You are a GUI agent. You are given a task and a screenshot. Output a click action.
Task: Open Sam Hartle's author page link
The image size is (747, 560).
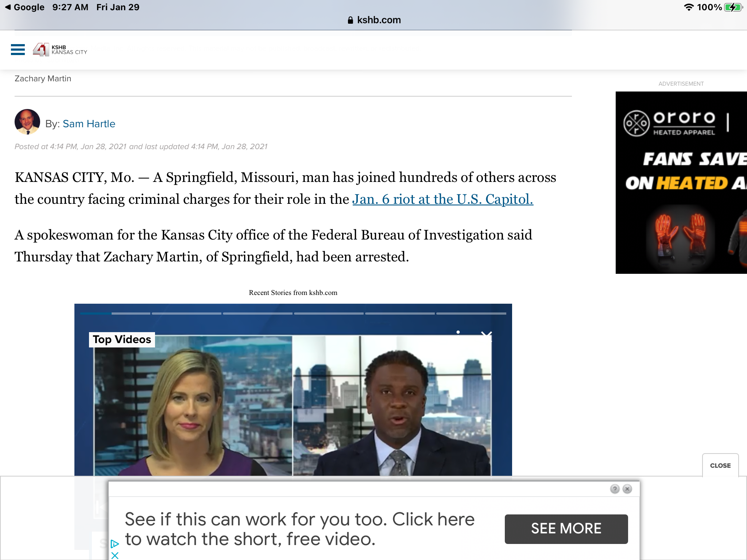pos(89,124)
